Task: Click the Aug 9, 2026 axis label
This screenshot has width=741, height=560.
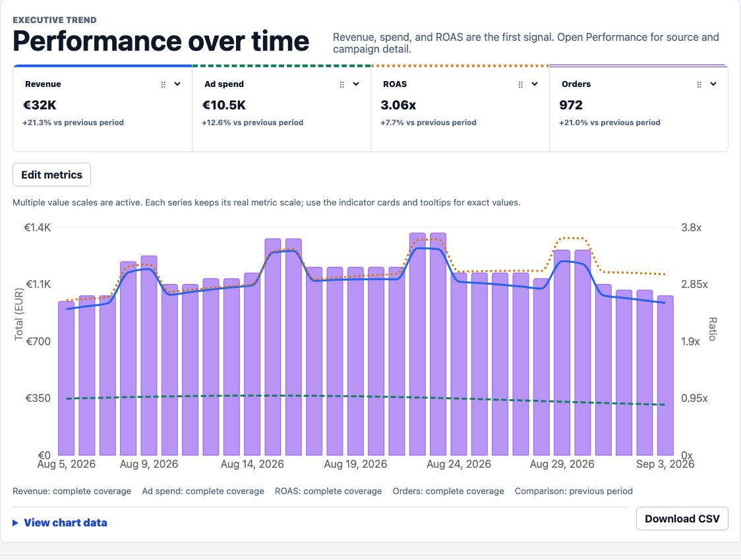Action: 149,464
